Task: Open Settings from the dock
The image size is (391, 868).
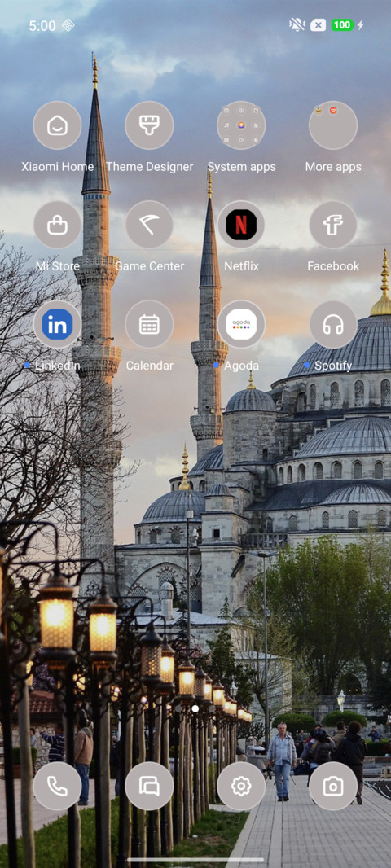Action: [x=241, y=786]
